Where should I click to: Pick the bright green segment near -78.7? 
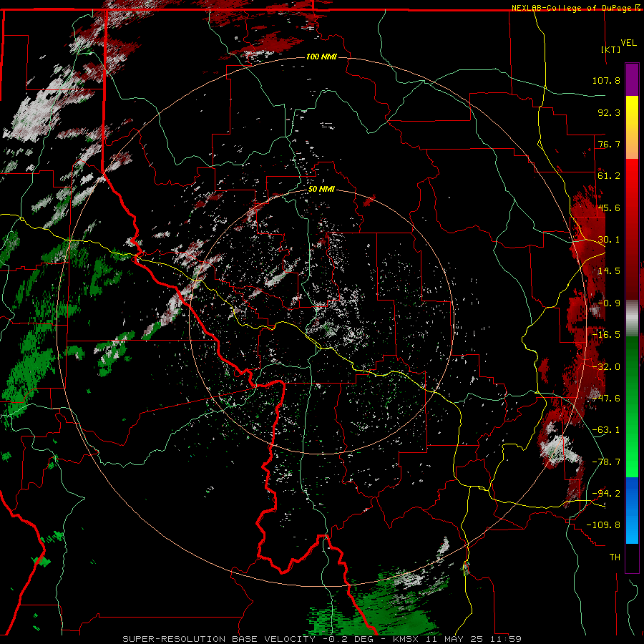(x=632, y=462)
